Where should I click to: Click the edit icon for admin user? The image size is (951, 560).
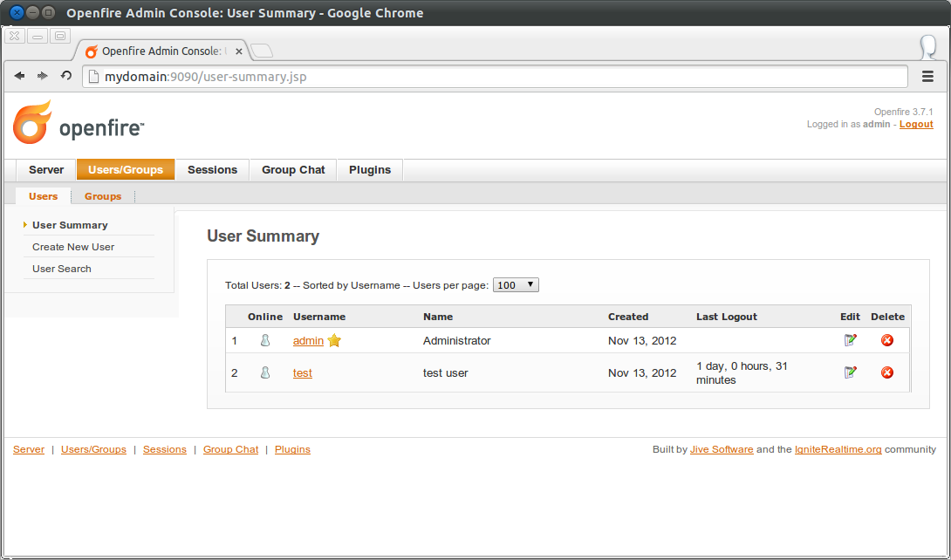pyautogui.click(x=851, y=340)
